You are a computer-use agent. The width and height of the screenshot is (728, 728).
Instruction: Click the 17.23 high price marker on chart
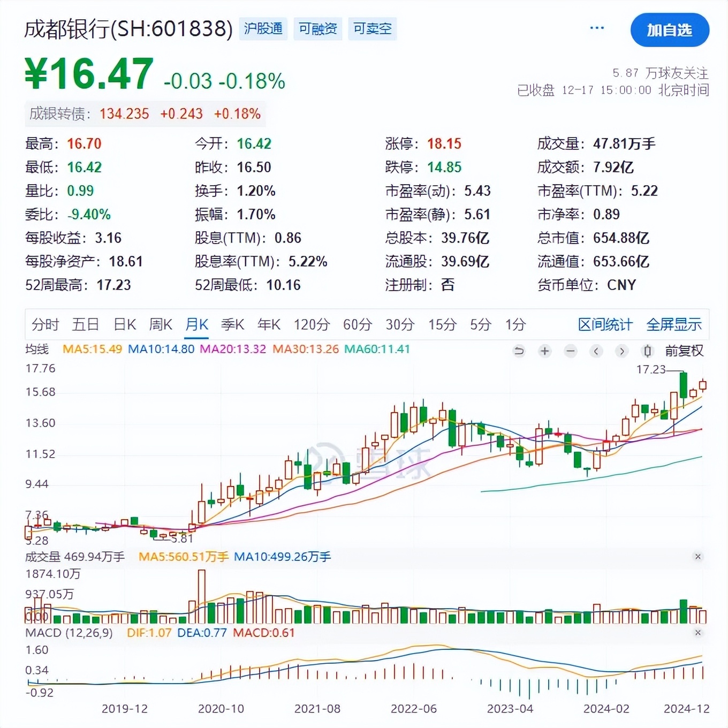(x=650, y=369)
